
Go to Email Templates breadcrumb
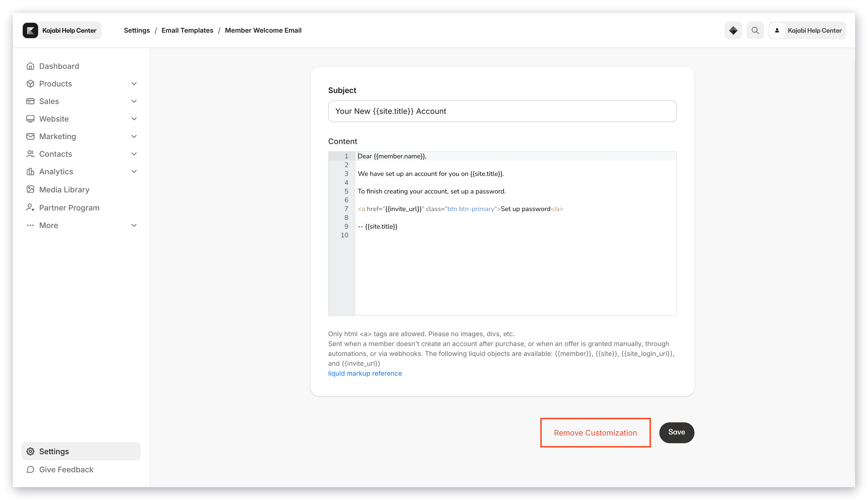point(187,30)
